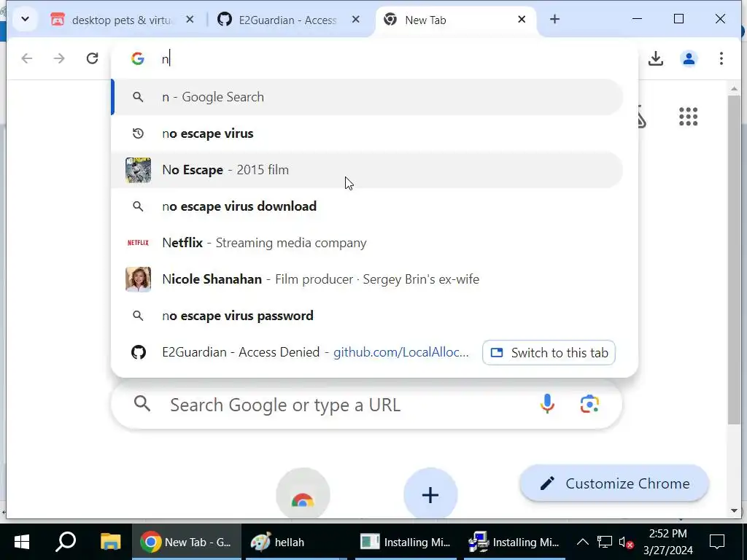Close the desktop pets tab
Viewport: 747px width, 560px height.
190,20
